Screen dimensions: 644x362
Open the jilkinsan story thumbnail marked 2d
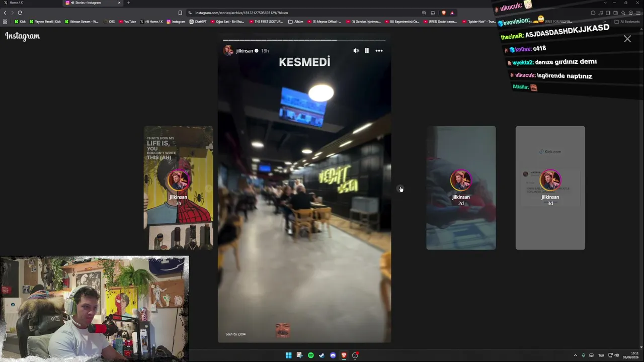[461, 188]
